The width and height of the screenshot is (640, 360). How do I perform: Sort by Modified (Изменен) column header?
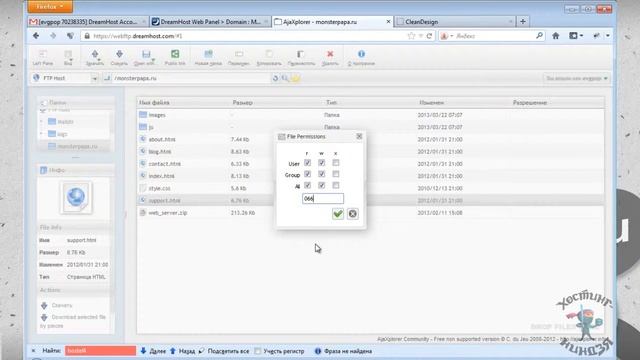coord(432,103)
